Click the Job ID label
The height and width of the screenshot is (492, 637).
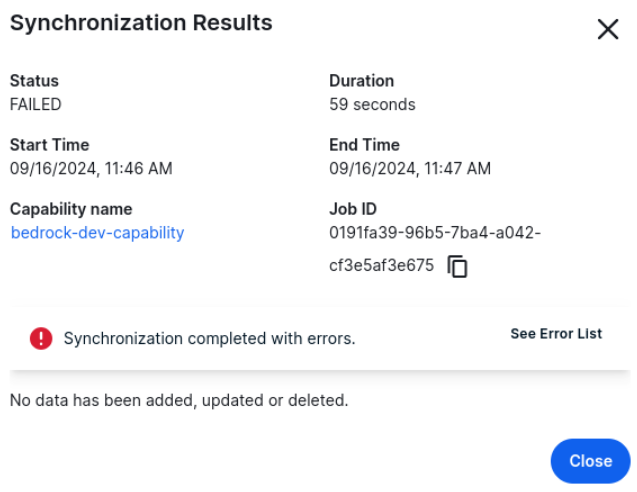(353, 209)
